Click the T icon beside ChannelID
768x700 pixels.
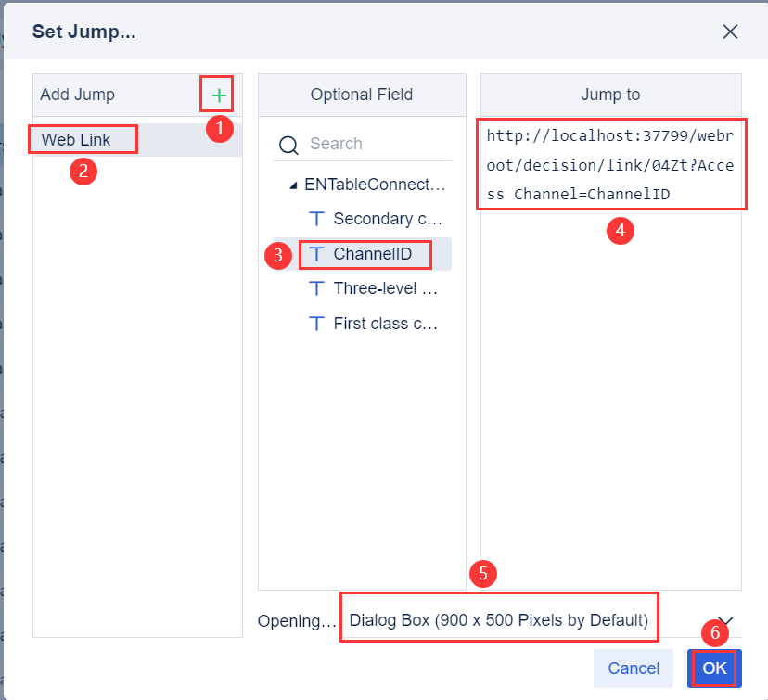click(x=316, y=253)
